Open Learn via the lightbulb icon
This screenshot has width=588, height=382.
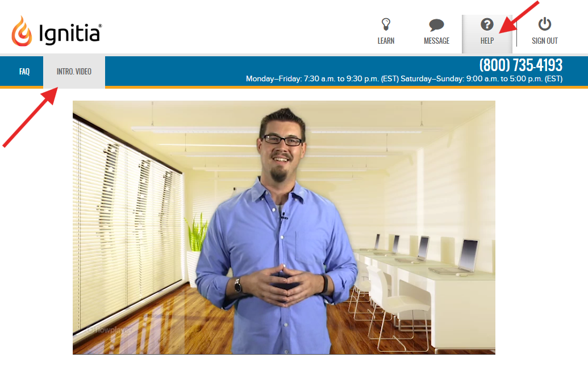[x=386, y=24]
